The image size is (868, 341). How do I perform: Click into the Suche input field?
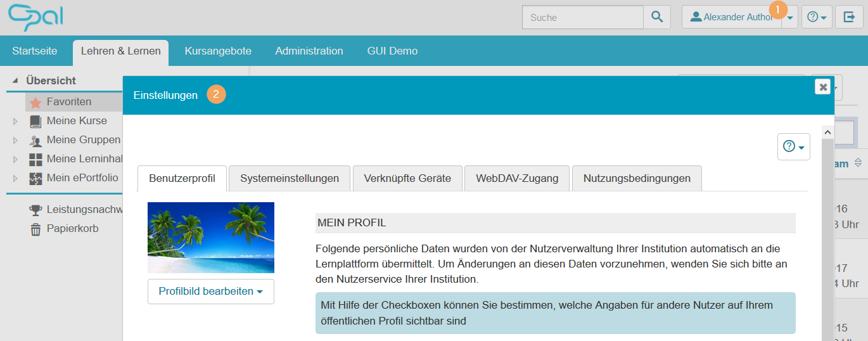click(x=582, y=17)
